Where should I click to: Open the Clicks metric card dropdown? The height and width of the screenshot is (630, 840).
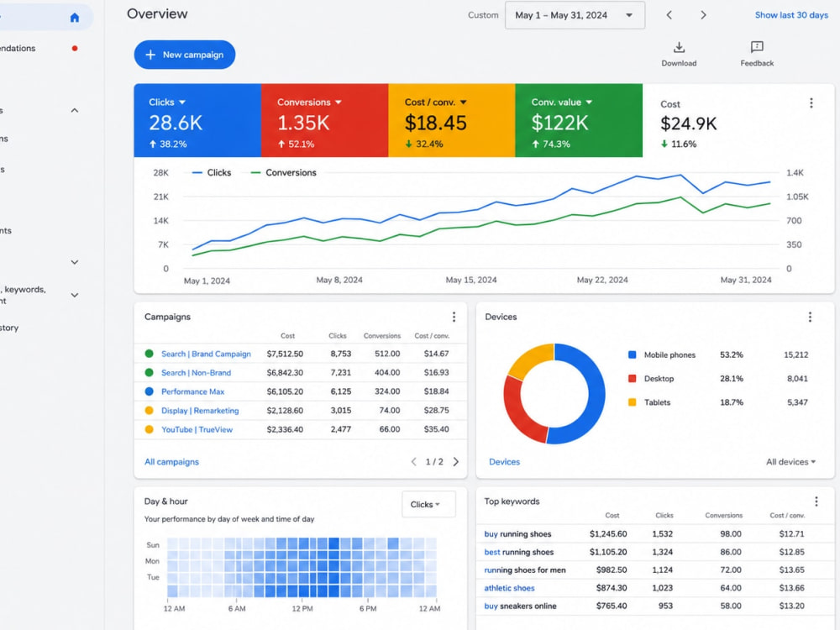tap(182, 102)
